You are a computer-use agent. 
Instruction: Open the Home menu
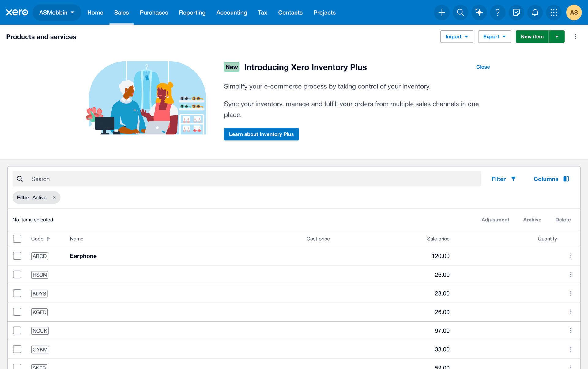click(95, 13)
